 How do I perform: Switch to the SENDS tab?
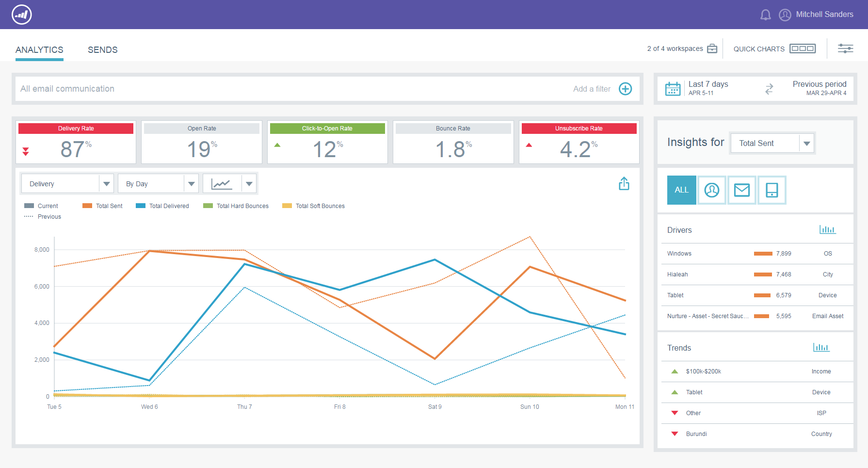[102, 49]
